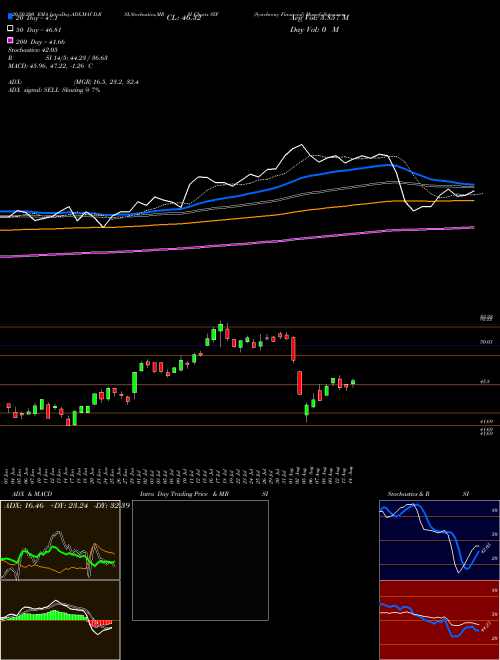Click the '(MGR) 16.5, 23.2, 32.4' values
Viewport: 500px width, 660px height.
click(x=106, y=82)
